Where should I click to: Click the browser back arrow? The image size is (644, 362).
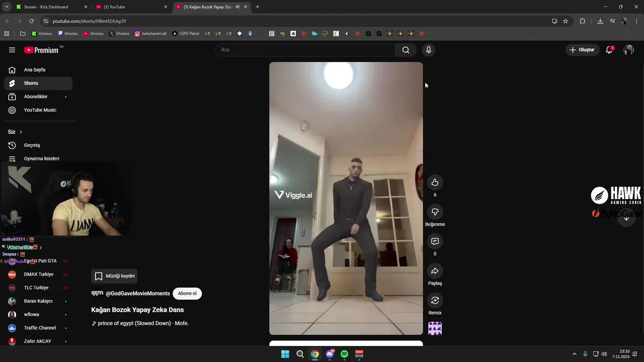click(7, 21)
